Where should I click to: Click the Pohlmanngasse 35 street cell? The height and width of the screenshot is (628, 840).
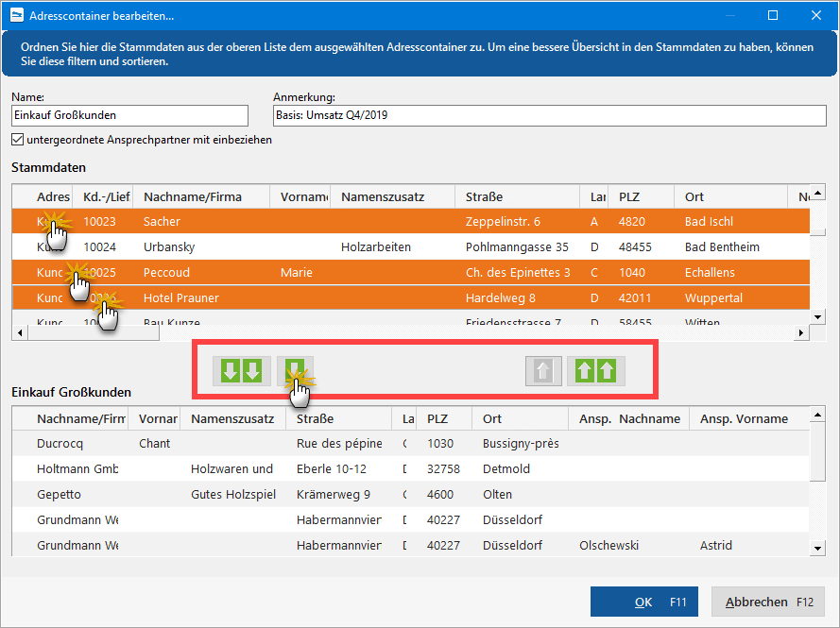517,246
